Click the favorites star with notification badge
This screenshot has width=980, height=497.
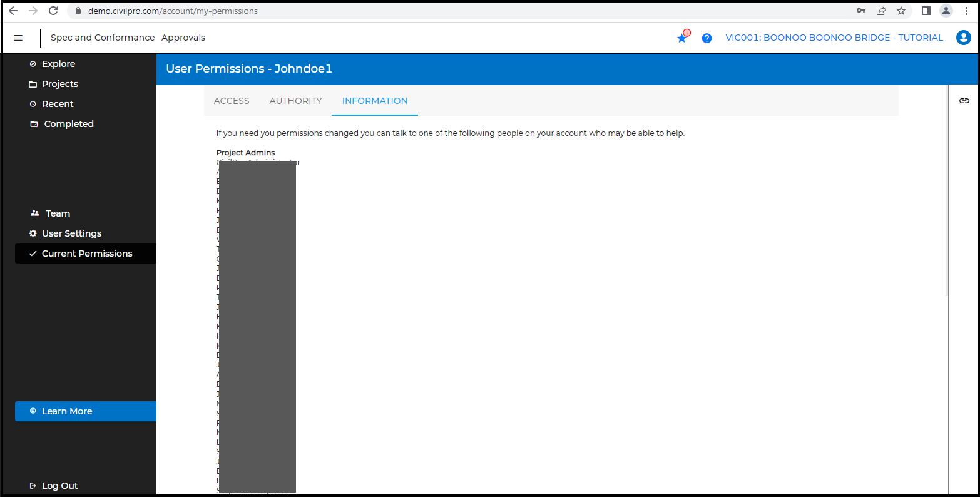(x=682, y=38)
